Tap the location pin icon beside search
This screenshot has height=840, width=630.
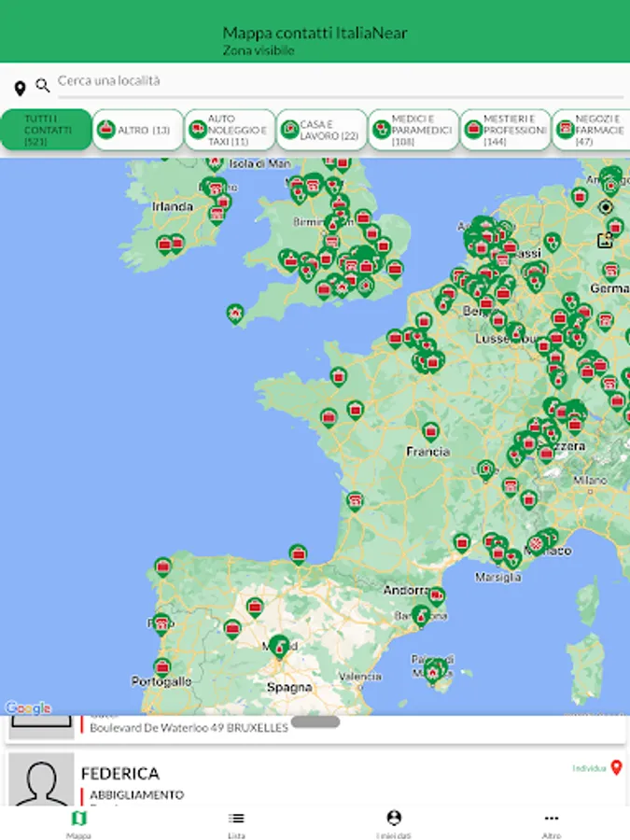pos(20,88)
